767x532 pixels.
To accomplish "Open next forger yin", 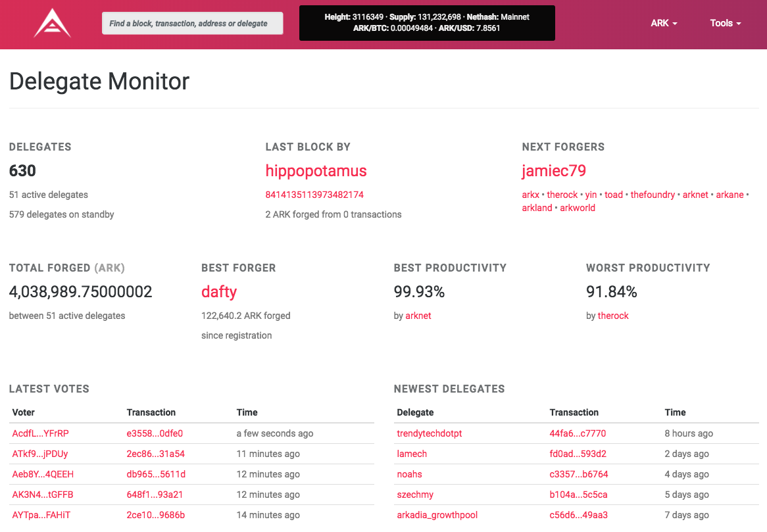I will pos(591,195).
